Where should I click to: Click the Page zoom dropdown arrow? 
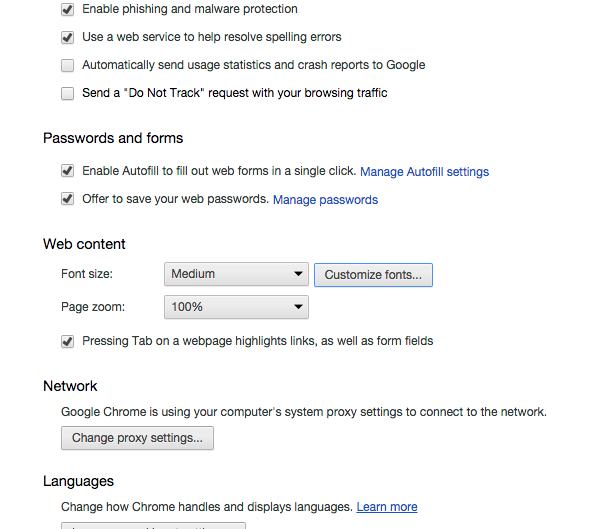click(x=298, y=307)
